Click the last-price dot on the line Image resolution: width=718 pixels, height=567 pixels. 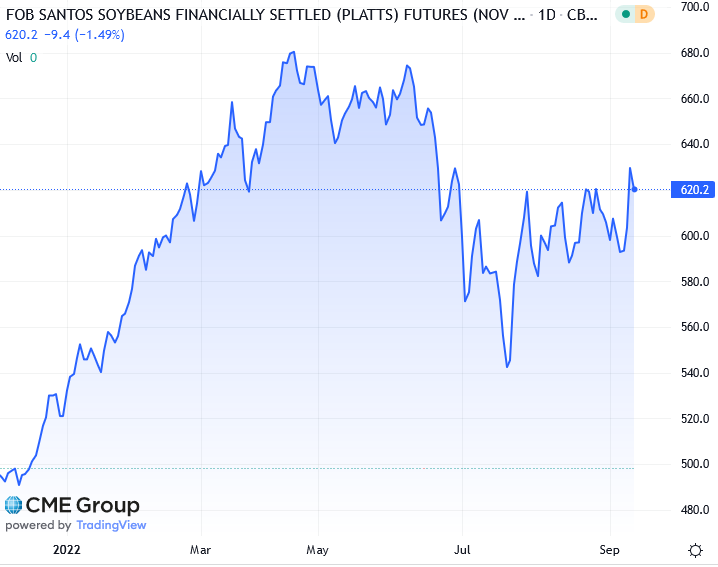tap(636, 189)
